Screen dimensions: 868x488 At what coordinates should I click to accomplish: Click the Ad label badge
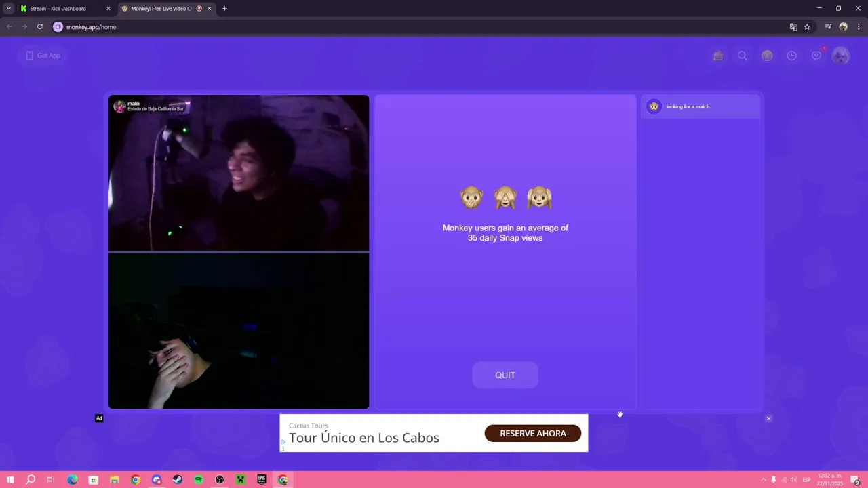click(99, 418)
